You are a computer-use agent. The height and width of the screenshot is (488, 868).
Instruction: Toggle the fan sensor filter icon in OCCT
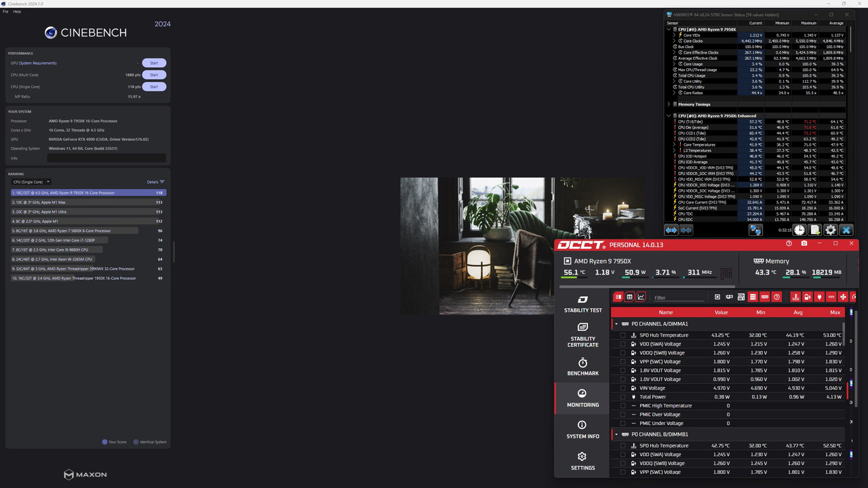(843, 297)
